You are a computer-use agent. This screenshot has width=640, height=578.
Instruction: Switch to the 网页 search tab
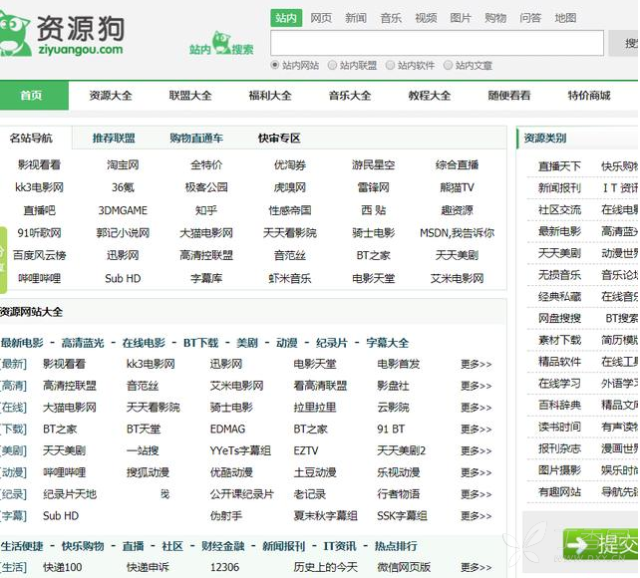click(x=321, y=18)
